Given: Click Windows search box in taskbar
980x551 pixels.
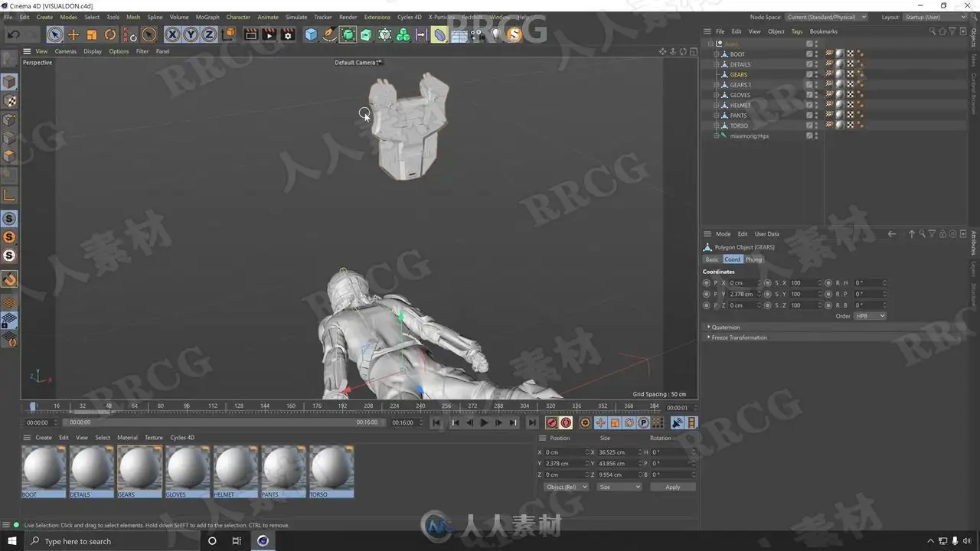Looking at the screenshot, I should (x=107, y=541).
